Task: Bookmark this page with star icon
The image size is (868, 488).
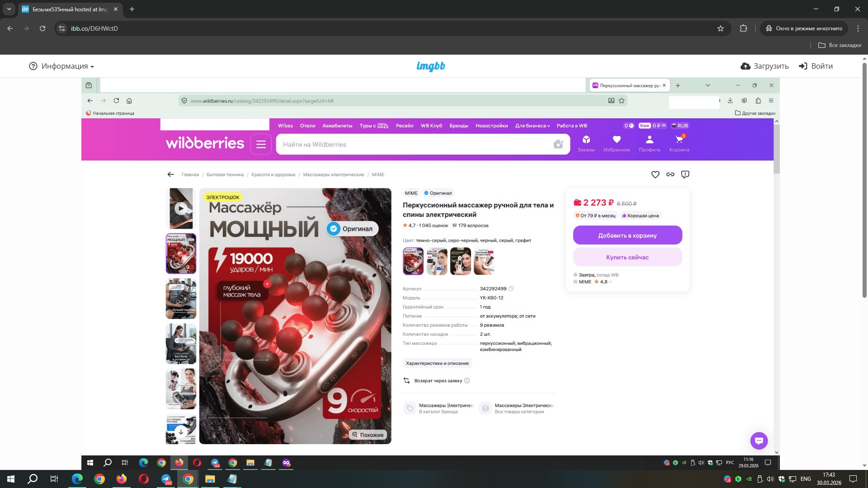Action: tap(721, 28)
